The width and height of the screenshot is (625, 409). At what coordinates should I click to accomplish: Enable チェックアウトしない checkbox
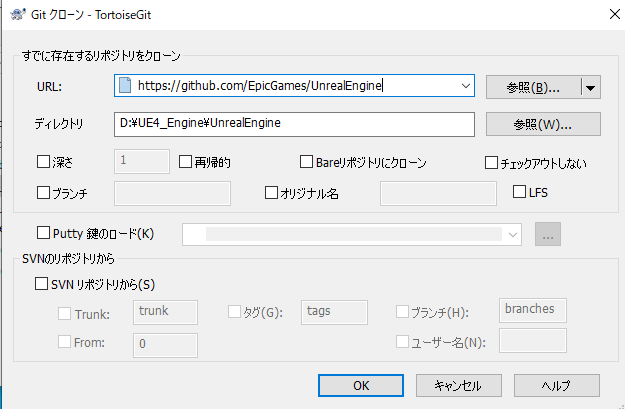[x=491, y=162]
